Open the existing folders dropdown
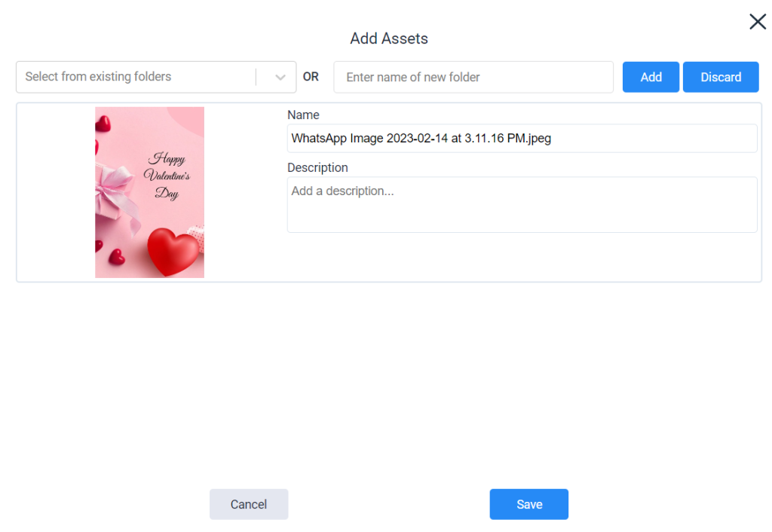772x532 pixels. (156, 77)
